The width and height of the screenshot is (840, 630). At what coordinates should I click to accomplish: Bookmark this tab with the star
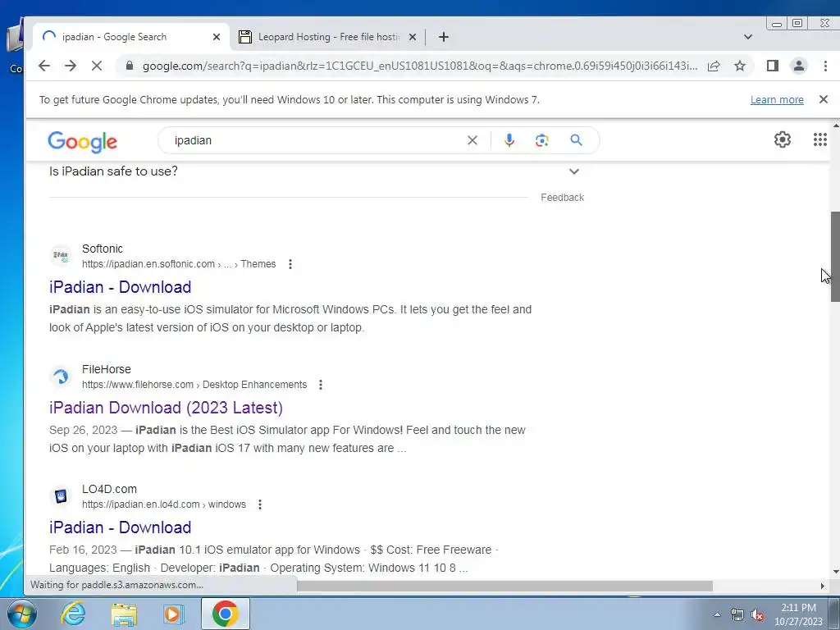tap(740, 66)
